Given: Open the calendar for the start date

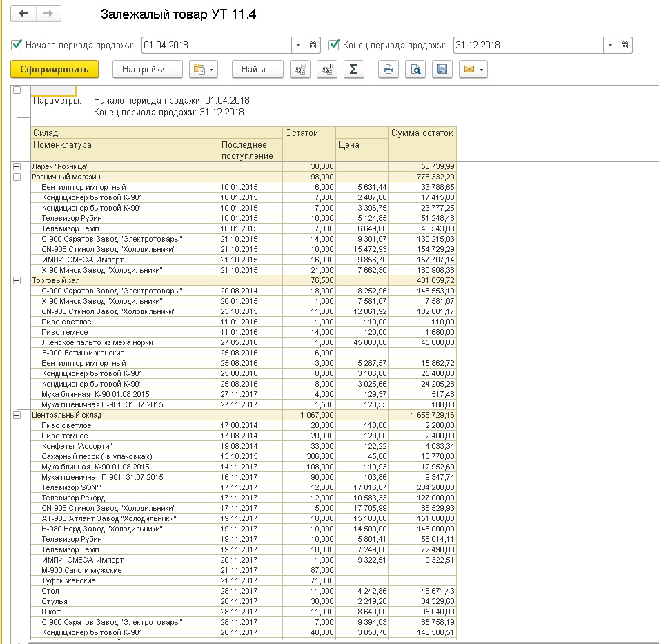Looking at the screenshot, I should tap(313, 45).
